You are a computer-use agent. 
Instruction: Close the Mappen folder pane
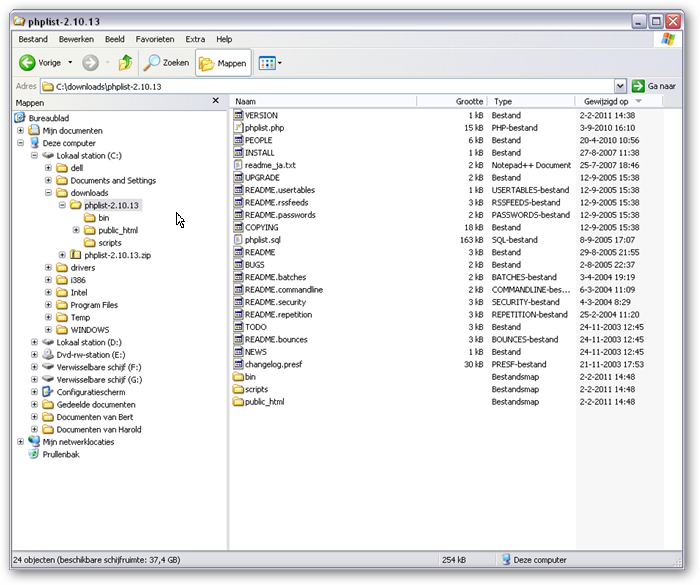tap(216, 101)
